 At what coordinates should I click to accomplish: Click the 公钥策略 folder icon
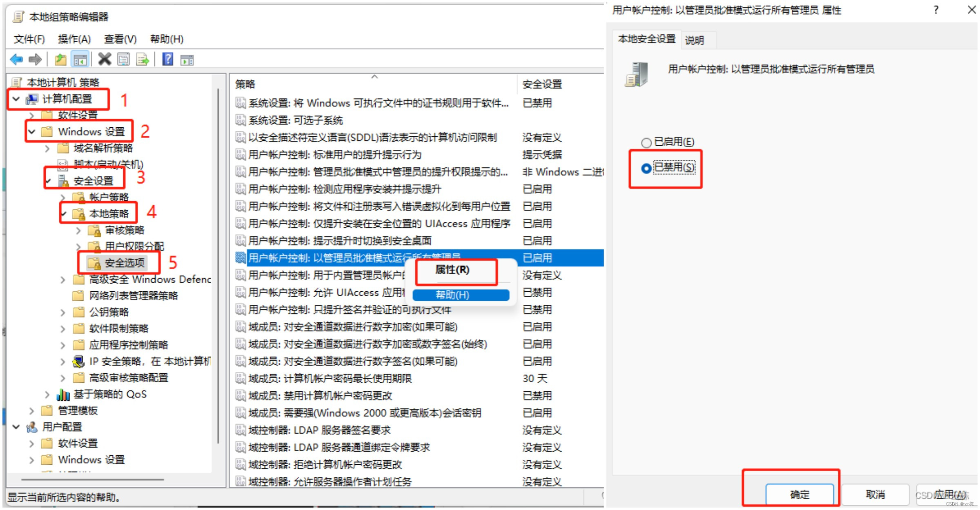click(x=78, y=313)
